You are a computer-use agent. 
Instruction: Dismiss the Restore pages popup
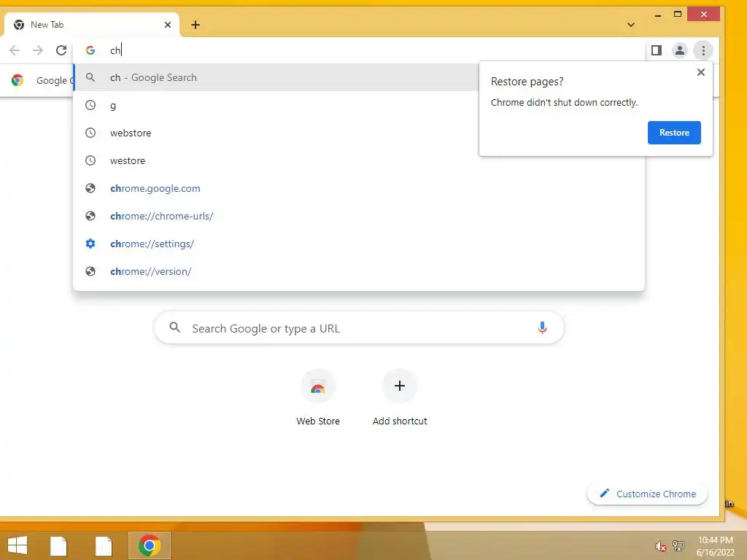click(x=701, y=72)
